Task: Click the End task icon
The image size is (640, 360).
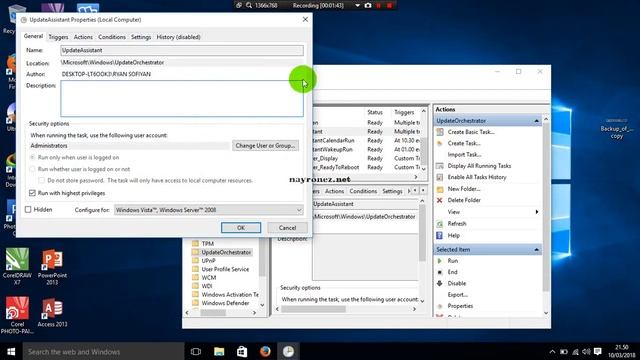Action: (440, 272)
